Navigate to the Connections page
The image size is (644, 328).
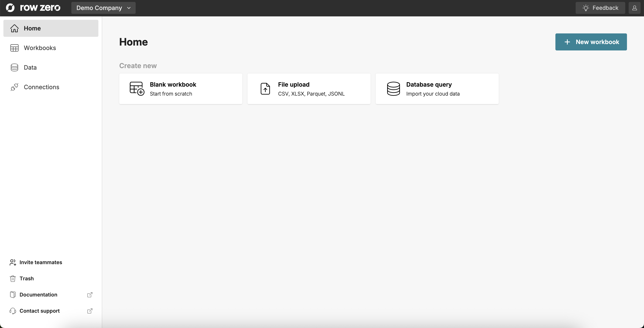tap(42, 87)
